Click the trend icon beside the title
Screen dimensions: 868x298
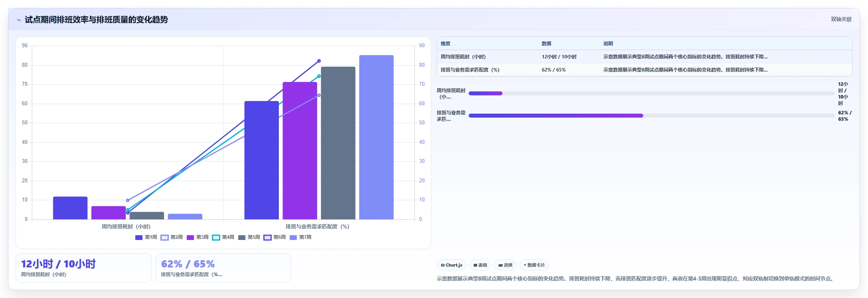(x=19, y=20)
